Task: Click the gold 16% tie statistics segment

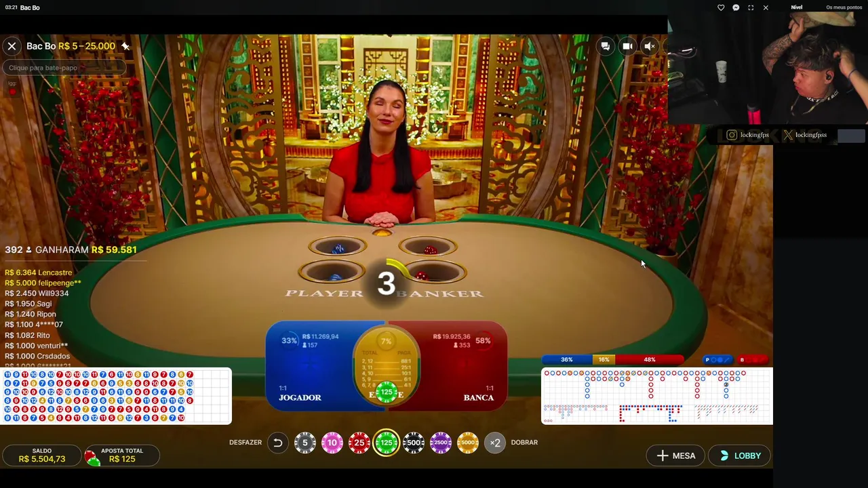Action: (604, 360)
